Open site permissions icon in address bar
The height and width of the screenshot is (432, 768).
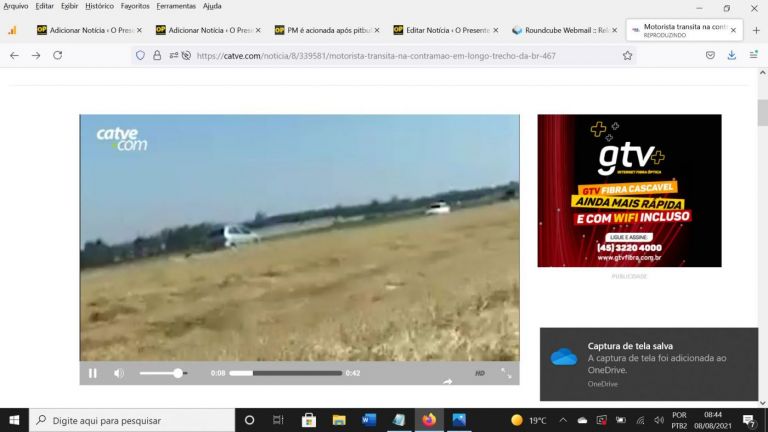pyautogui.click(x=173, y=56)
